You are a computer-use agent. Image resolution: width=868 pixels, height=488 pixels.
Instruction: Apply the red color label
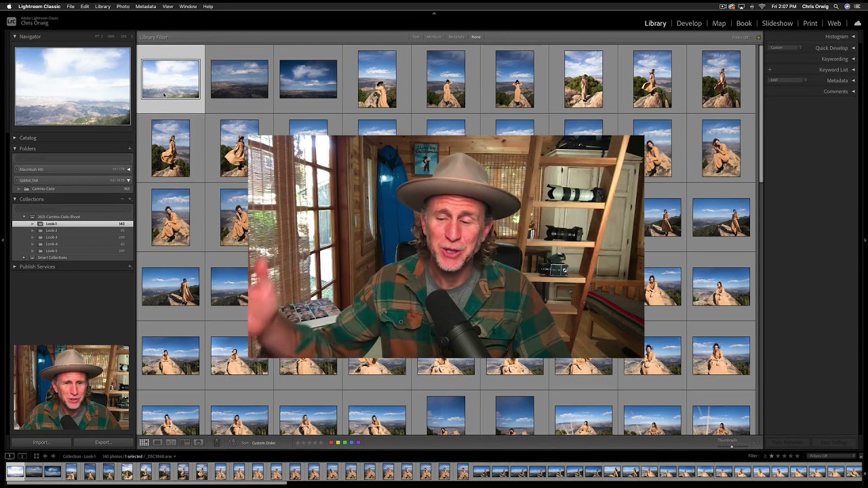click(x=331, y=443)
